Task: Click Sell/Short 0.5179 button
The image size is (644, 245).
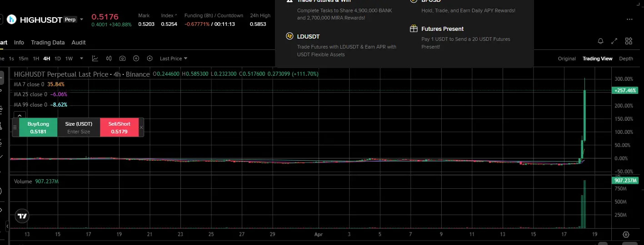Action: pyautogui.click(x=119, y=127)
